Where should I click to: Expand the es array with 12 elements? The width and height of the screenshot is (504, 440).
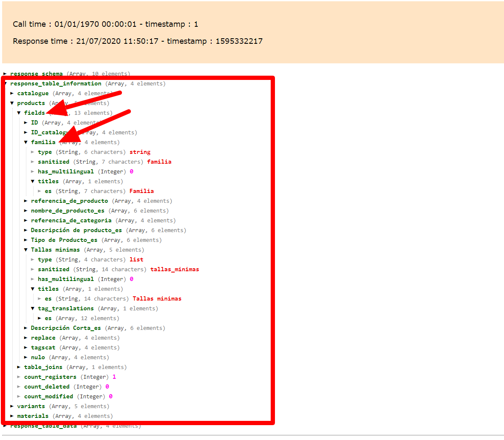[48, 318]
